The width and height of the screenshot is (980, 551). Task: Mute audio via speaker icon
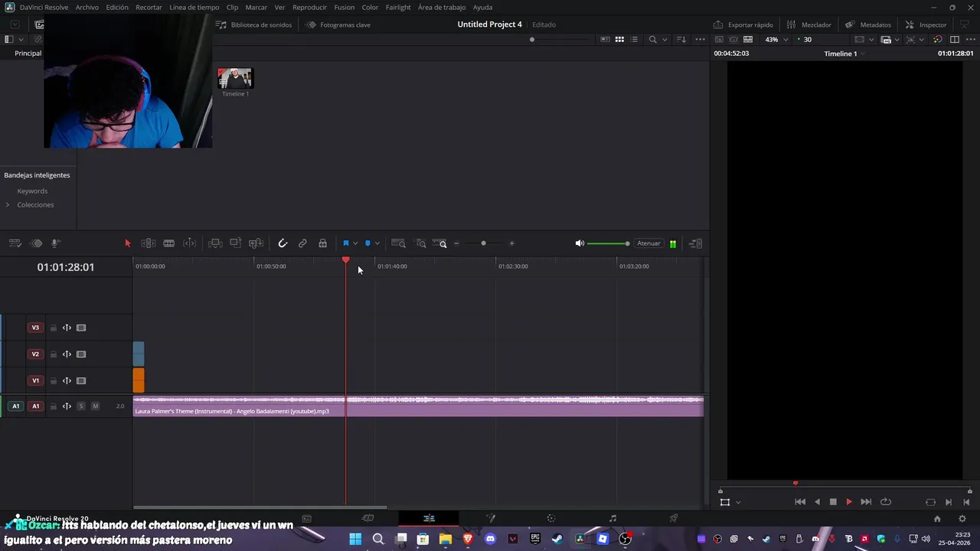(580, 243)
